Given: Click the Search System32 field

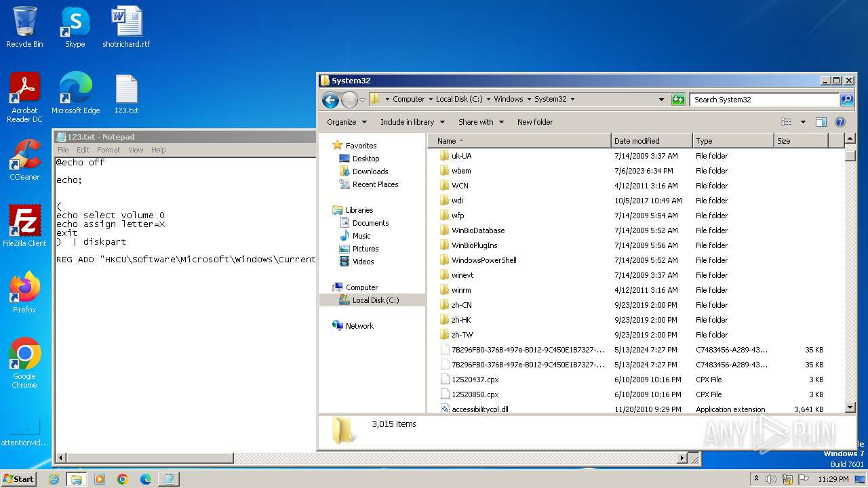Looking at the screenshot, I should coord(765,100).
